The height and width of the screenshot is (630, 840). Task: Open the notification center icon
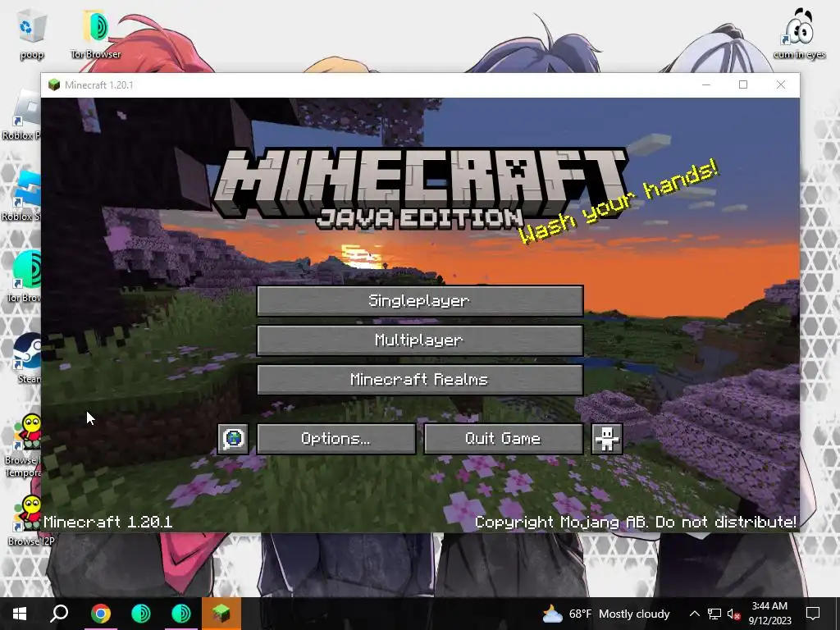pos(813,614)
